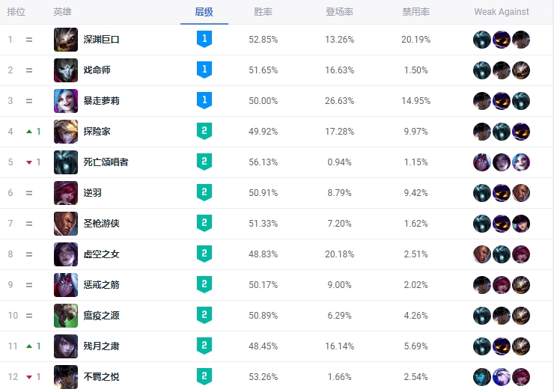Click the 瘟疫之源 champion portrait
554x392 pixels.
tap(66, 316)
